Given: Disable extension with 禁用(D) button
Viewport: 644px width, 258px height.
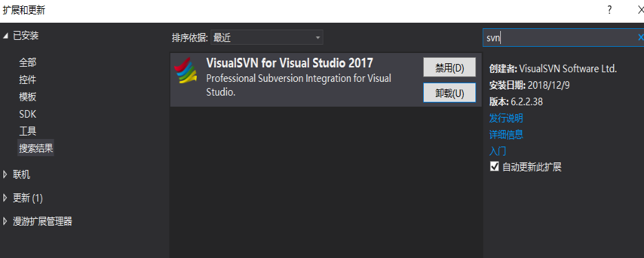Looking at the screenshot, I should point(449,67).
